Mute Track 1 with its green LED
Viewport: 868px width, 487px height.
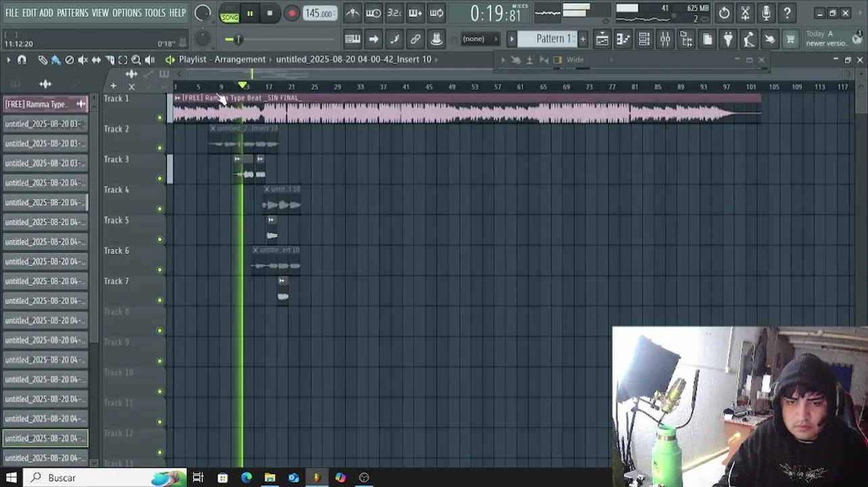[160, 118]
